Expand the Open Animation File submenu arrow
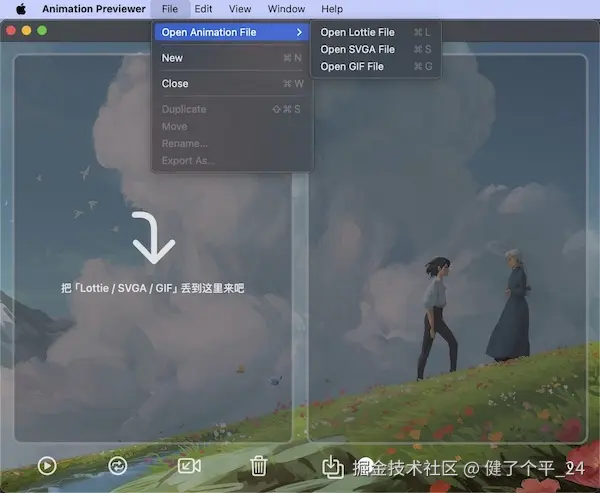The height and width of the screenshot is (493, 600). tap(299, 33)
